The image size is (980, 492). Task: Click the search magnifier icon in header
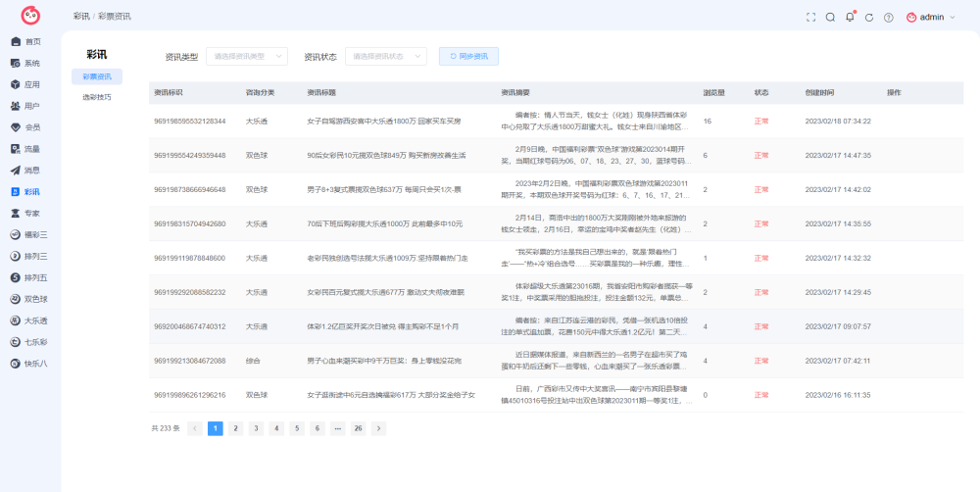[830, 18]
